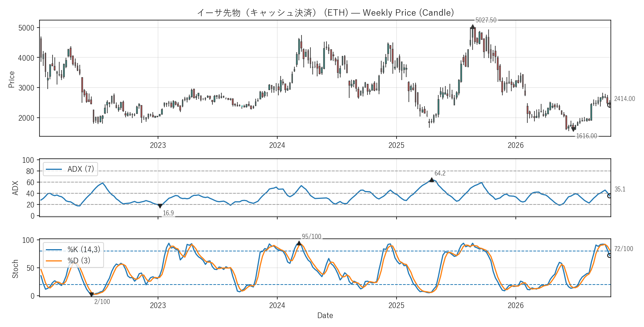
Task: Click the 50 tick on the Stoch axis
Action: coord(31,268)
